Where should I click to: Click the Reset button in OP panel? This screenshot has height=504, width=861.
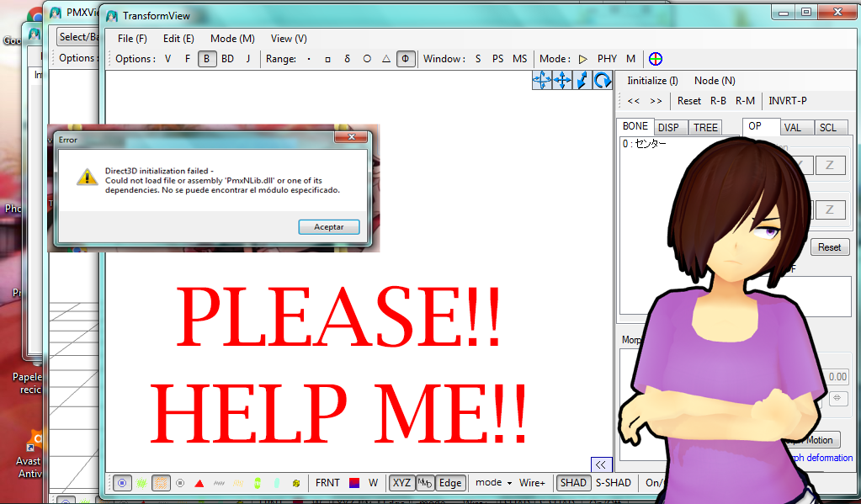[x=829, y=247]
